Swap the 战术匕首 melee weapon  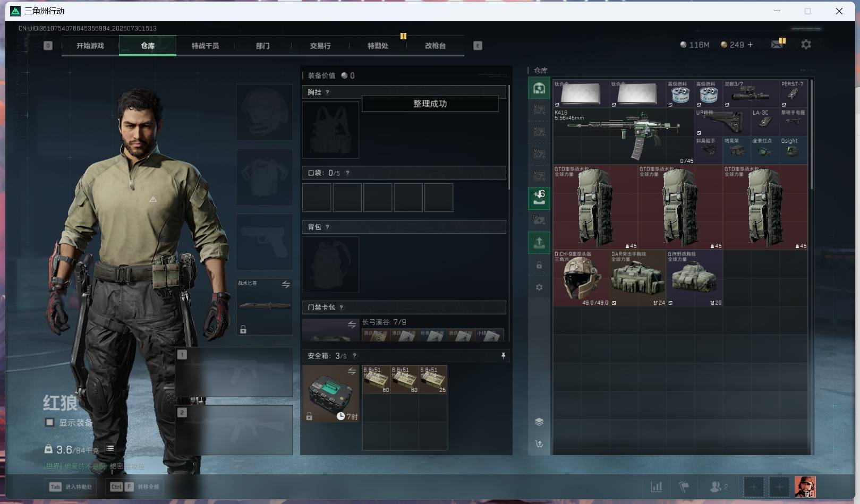pos(286,285)
